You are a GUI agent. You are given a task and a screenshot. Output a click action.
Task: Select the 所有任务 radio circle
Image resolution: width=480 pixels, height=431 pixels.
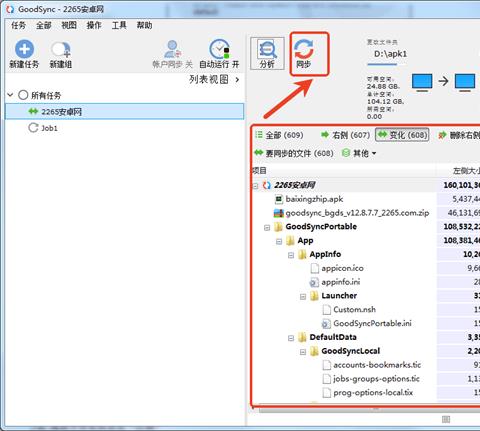(23, 95)
